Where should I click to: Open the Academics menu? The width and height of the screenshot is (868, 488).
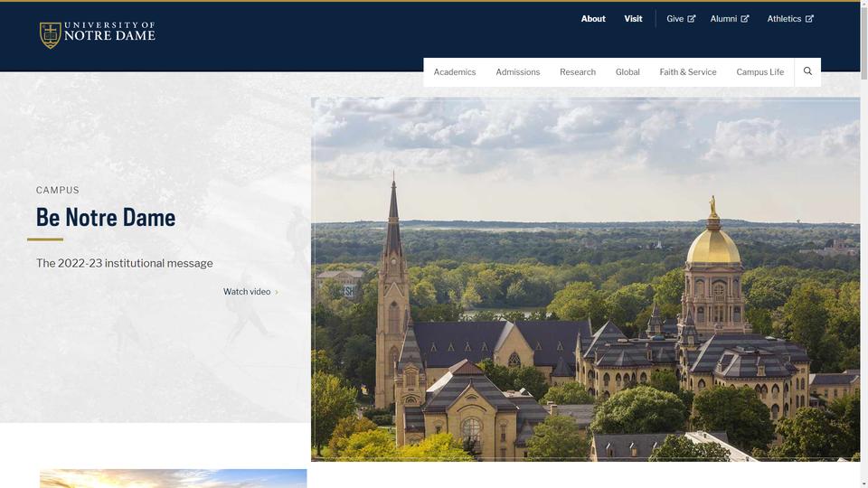click(x=455, y=72)
